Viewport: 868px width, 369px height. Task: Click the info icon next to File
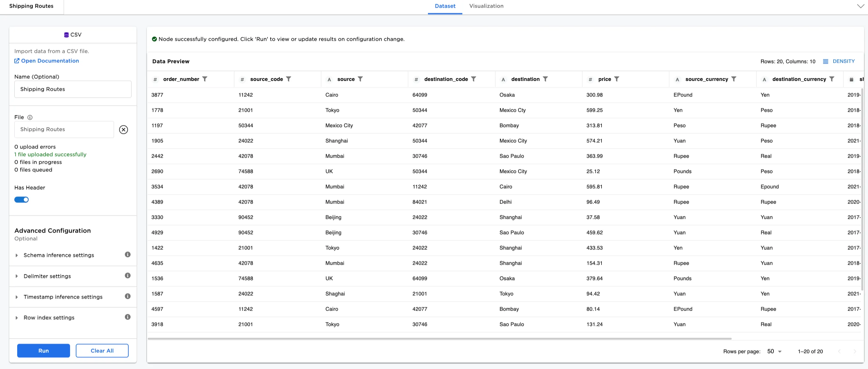pos(30,117)
